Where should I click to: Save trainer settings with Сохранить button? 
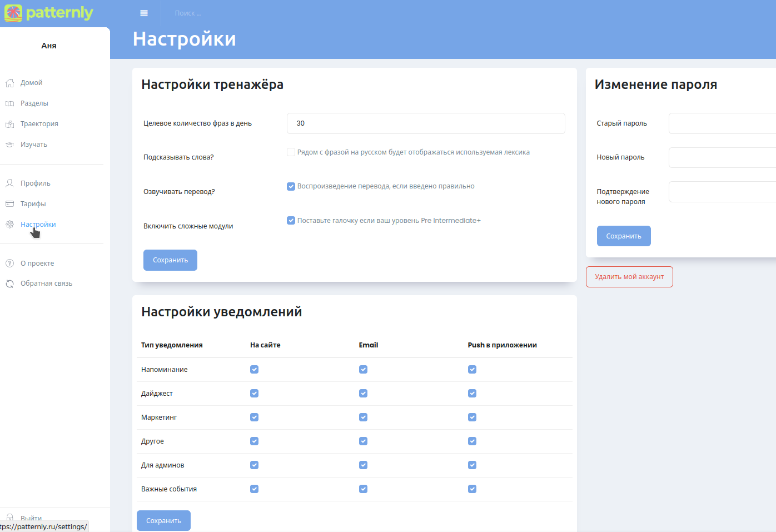coord(170,260)
